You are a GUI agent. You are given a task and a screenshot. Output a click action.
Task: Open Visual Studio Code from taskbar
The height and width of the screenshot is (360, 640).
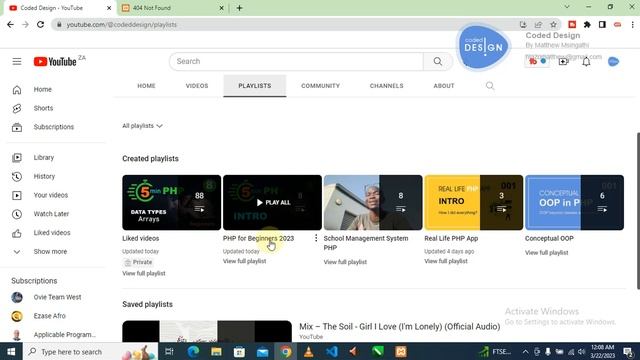coord(332,351)
